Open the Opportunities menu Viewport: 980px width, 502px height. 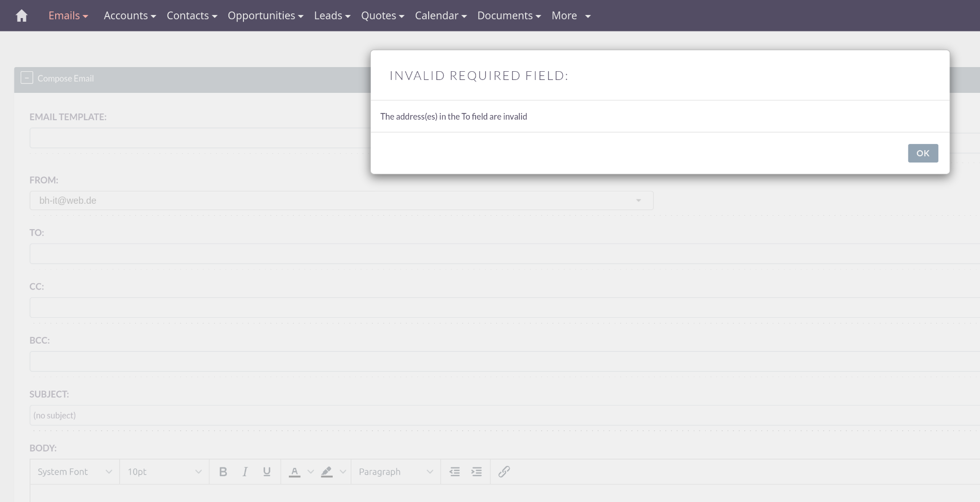(266, 15)
